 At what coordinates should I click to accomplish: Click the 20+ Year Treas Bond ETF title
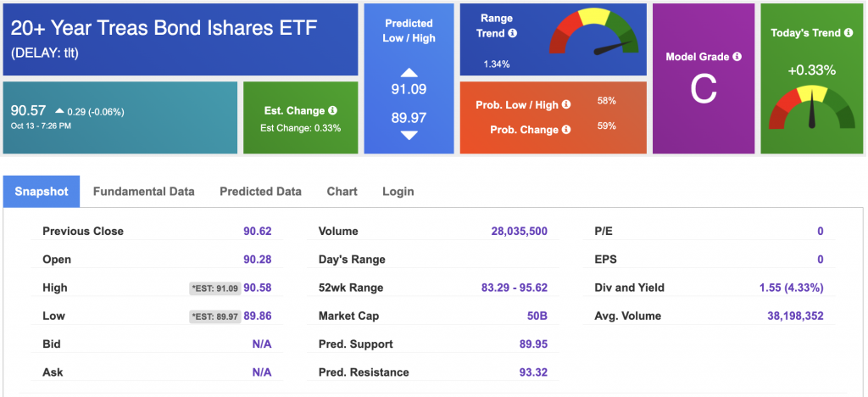(x=164, y=28)
